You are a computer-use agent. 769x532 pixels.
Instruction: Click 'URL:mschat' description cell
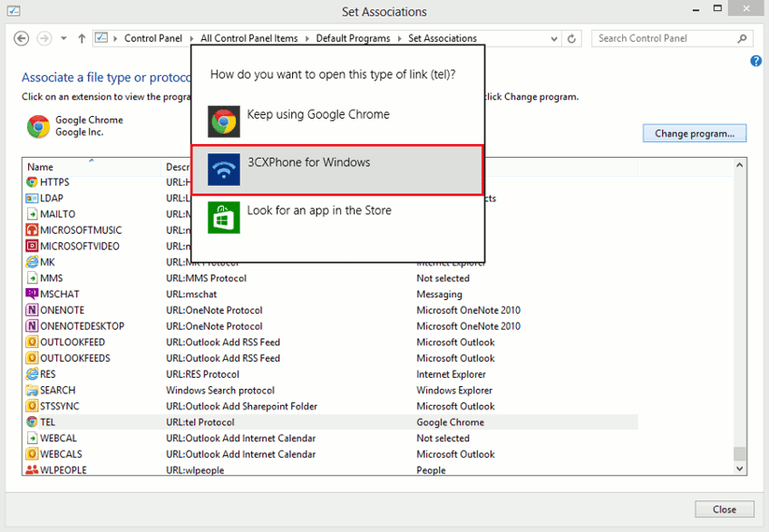(x=191, y=295)
